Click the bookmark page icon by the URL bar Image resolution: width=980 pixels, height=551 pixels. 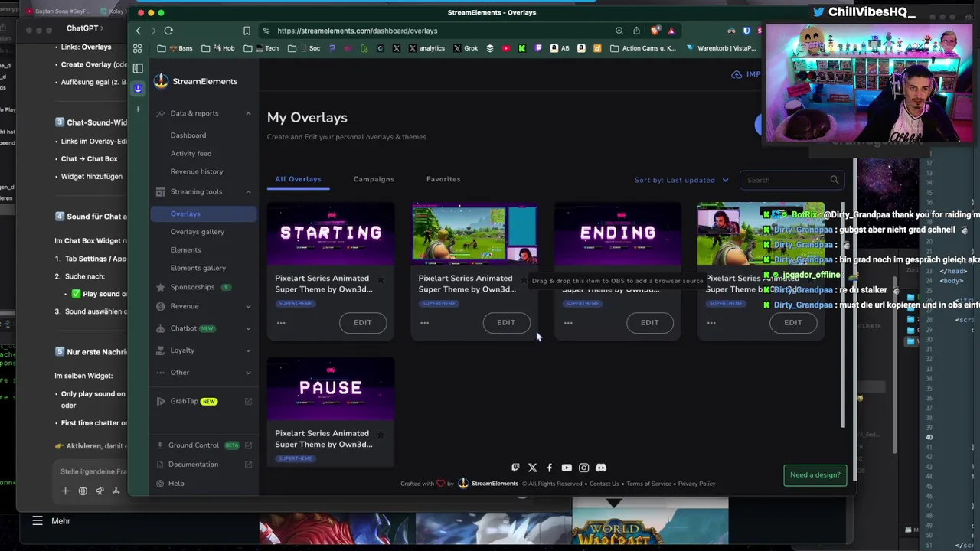point(247,31)
